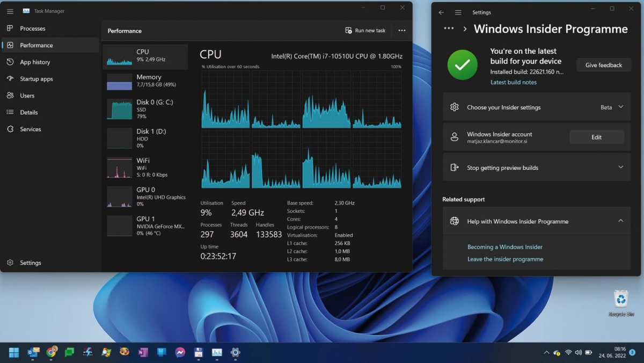Open the paint palette app on taskbar
644x363 pixels.
point(125,352)
